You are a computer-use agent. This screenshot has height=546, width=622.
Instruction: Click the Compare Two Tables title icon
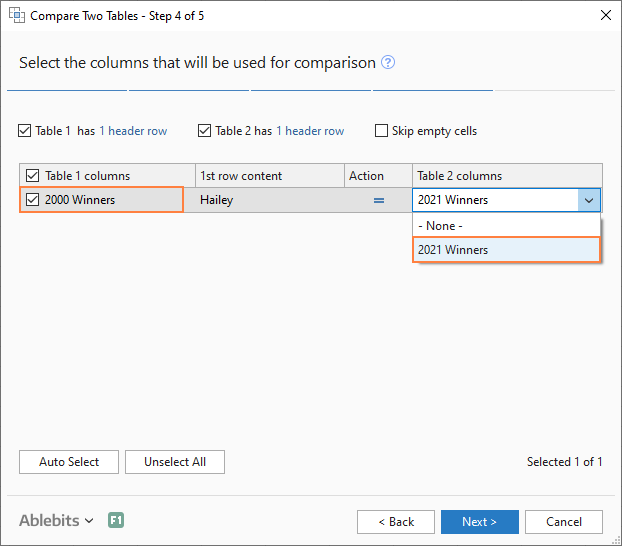tap(17, 16)
